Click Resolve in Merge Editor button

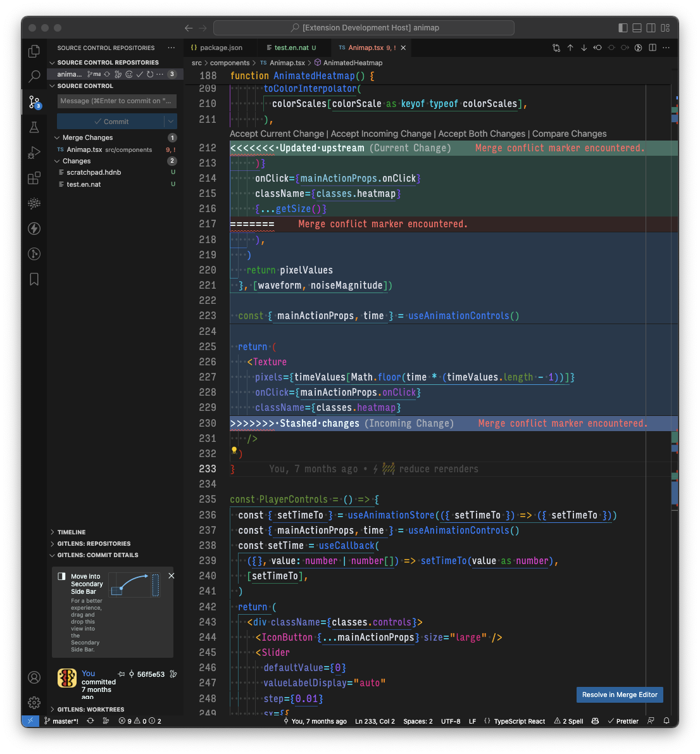(x=620, y=695)
